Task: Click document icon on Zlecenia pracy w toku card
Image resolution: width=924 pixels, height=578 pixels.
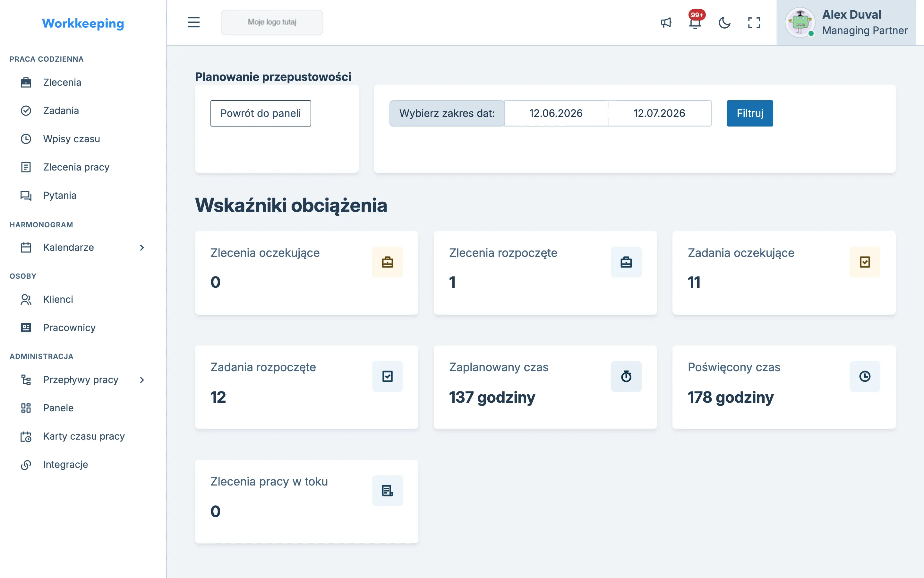Action: point(387,490)
